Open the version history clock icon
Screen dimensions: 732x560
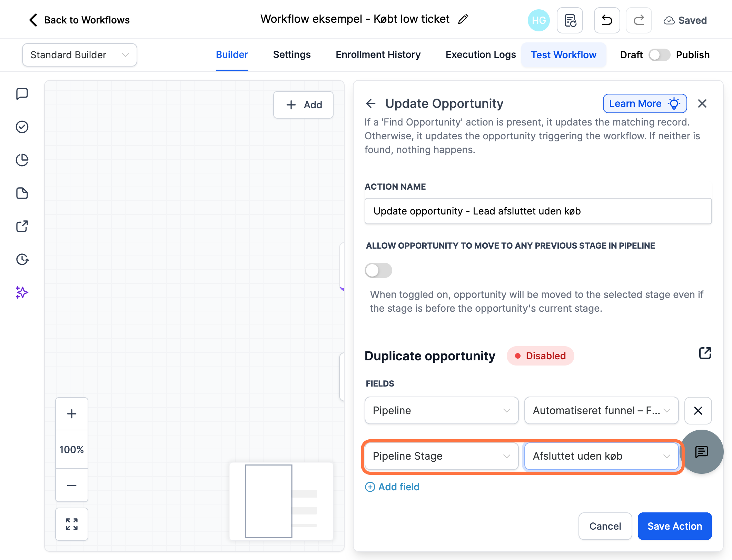coord(22,259)
